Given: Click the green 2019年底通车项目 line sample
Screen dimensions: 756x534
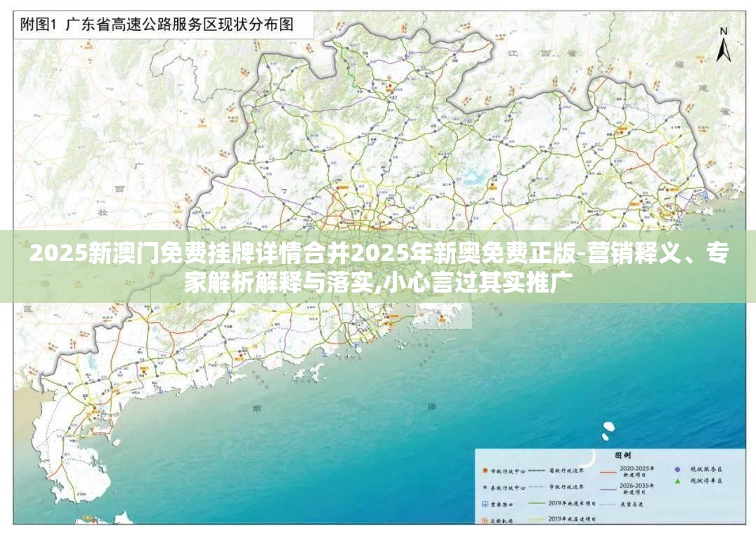Looking at the screenshot, I should pos(537,503).
